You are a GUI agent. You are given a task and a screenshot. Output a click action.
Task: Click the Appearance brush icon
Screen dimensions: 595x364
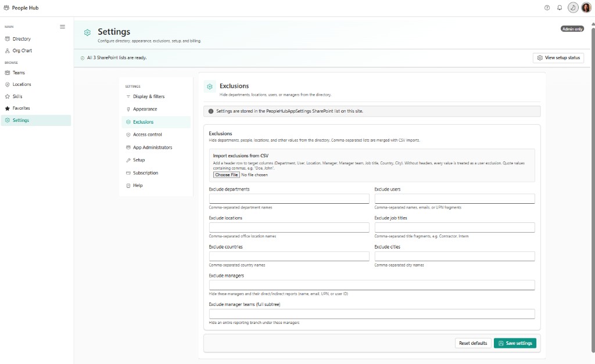(128, 109)
